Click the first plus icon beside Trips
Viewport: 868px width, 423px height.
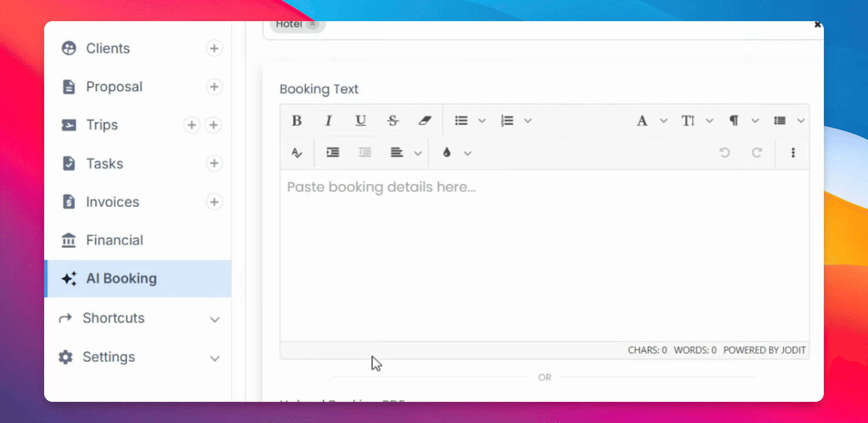[192, 125]
